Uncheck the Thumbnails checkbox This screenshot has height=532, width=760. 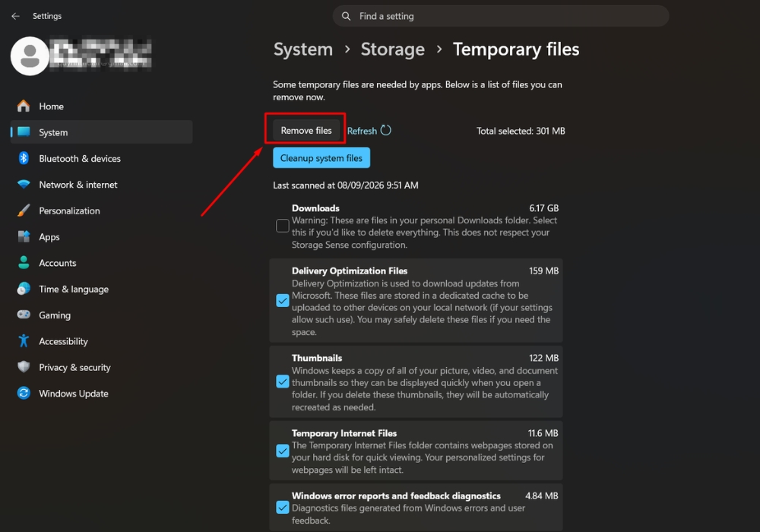(x=283, y=382)
